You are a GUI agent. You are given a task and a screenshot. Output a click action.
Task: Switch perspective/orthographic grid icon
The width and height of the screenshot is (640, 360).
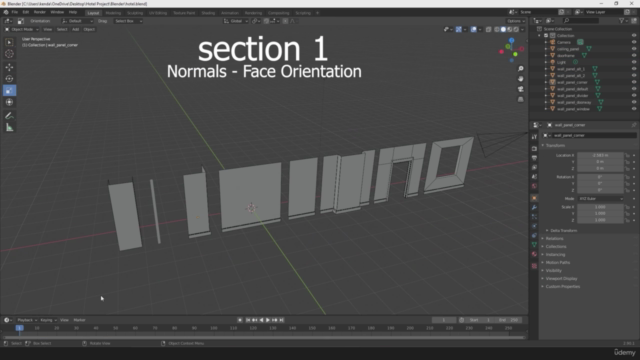point(520,99)
